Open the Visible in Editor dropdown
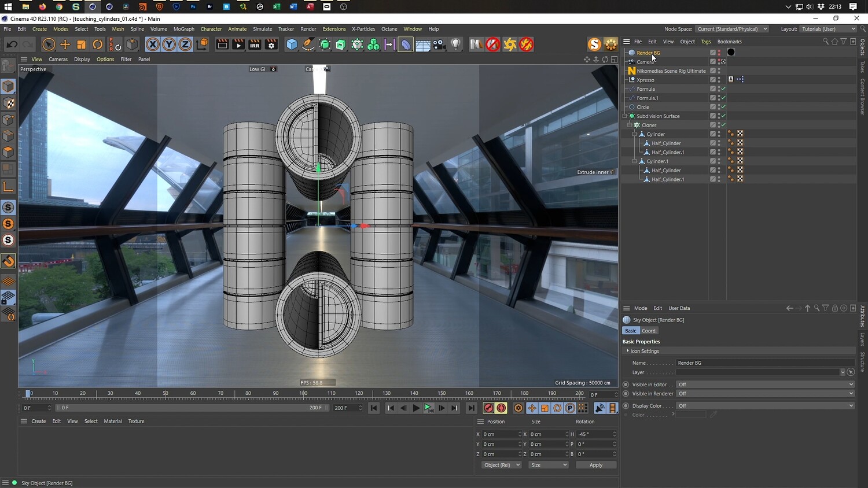The height and width of the screenshot is (488, 868). click(765, 385)
